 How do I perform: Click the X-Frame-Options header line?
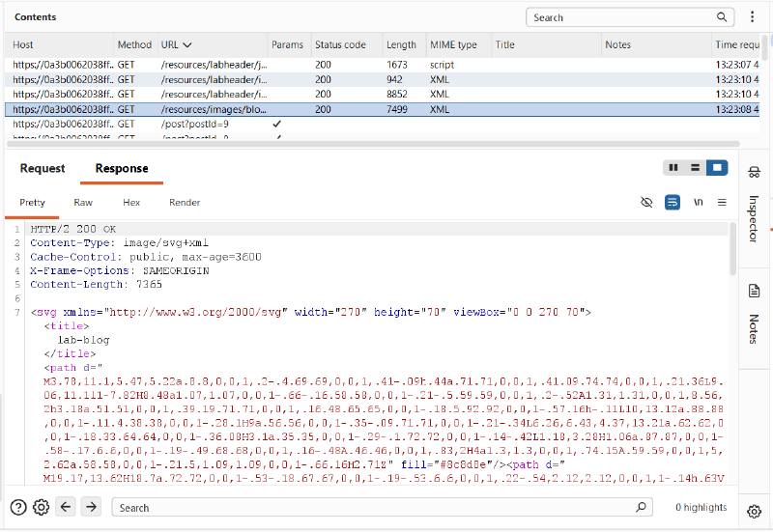119,270
